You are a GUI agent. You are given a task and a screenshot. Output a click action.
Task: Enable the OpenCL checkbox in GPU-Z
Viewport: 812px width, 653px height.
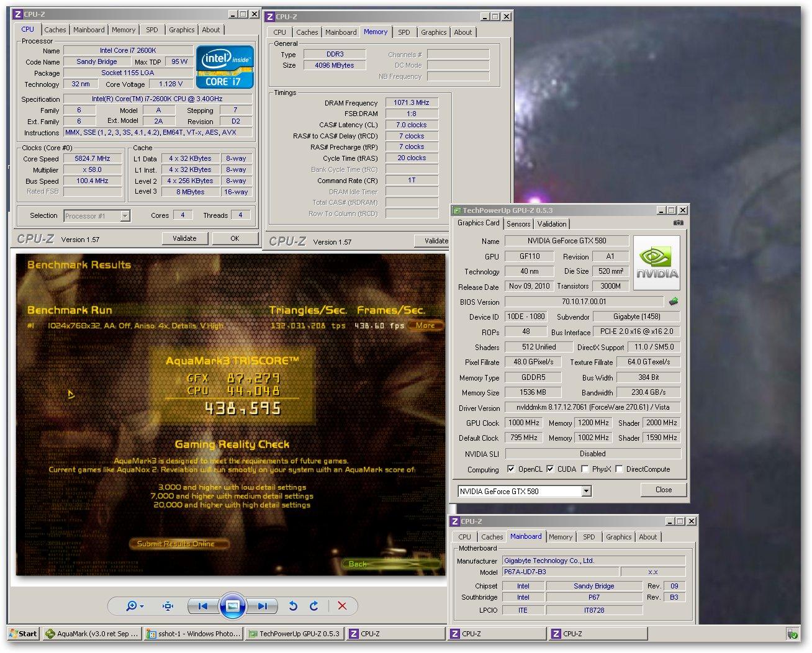(x=510, y=469)
